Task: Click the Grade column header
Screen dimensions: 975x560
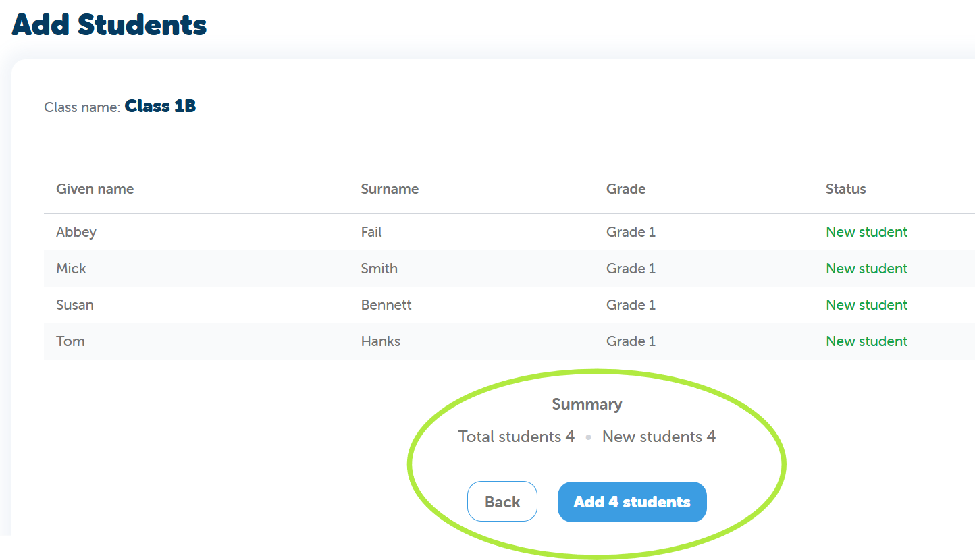Action: (x=625, y=189)
